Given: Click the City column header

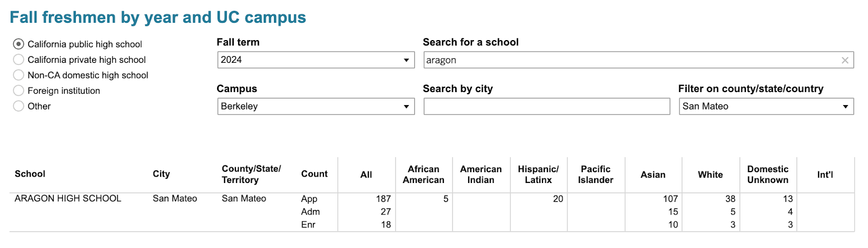Looking at the screenshot, I should (x=161, y=174).
